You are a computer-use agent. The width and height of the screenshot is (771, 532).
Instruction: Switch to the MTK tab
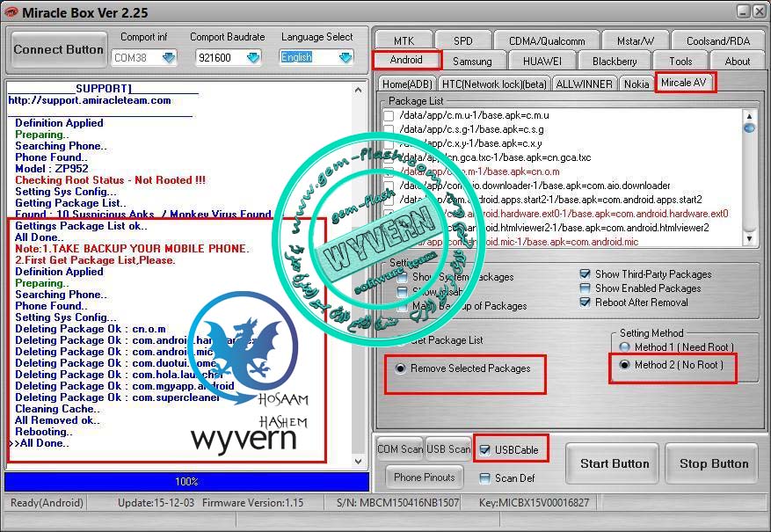tap(404, 40)
